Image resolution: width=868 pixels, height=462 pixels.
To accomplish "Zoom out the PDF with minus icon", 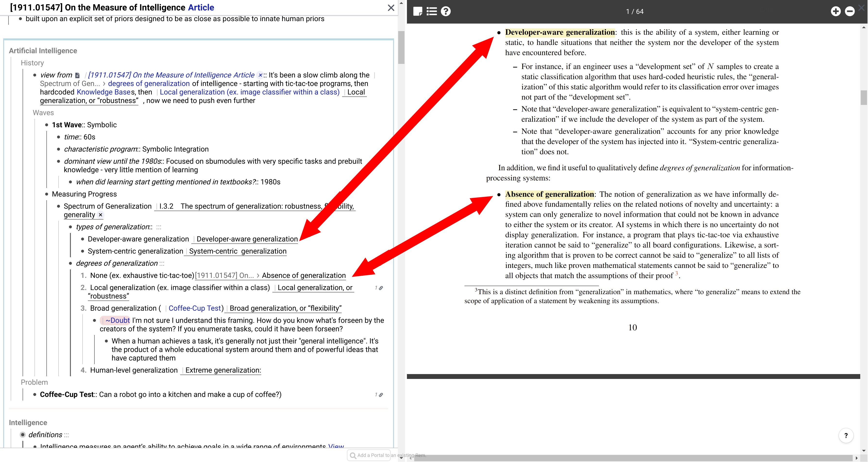I will pyautogui.click(x=850, y=11).
